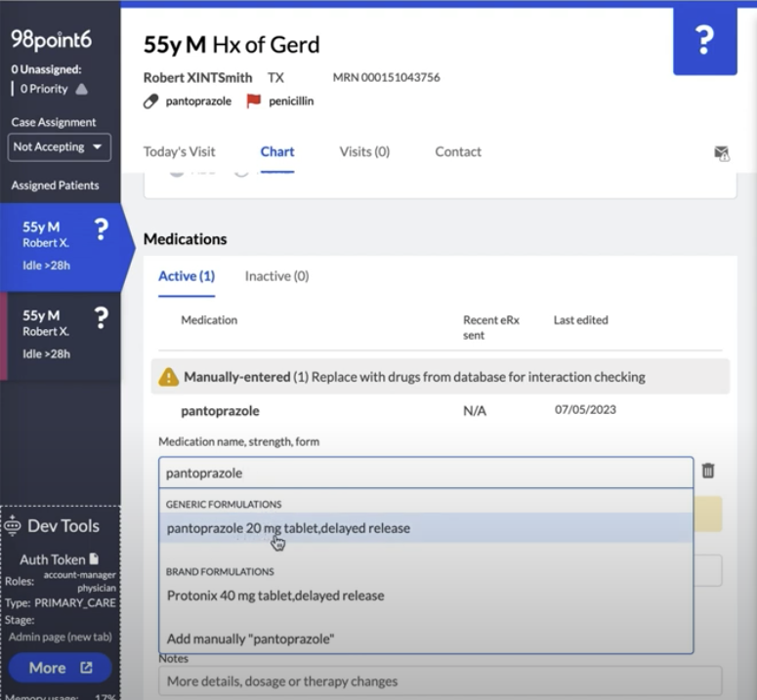The width and height of the screenshot is (757, 700).
Task: Open the Case Assignment Not Accepting dropdown
Action: 59,146
